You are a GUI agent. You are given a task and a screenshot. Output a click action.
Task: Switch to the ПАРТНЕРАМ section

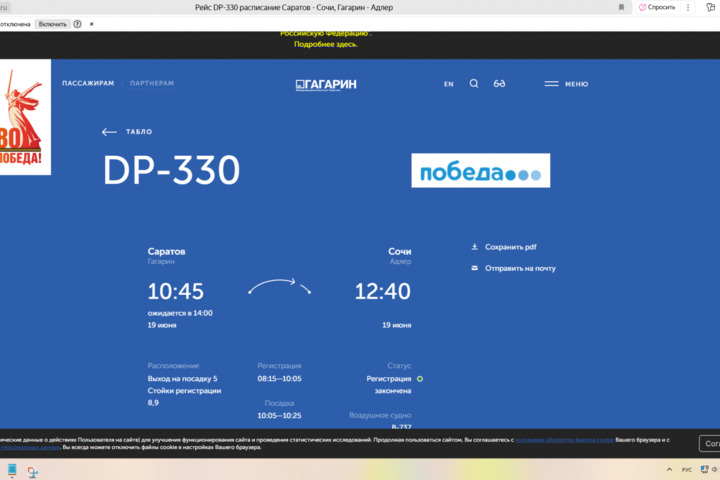152,83
